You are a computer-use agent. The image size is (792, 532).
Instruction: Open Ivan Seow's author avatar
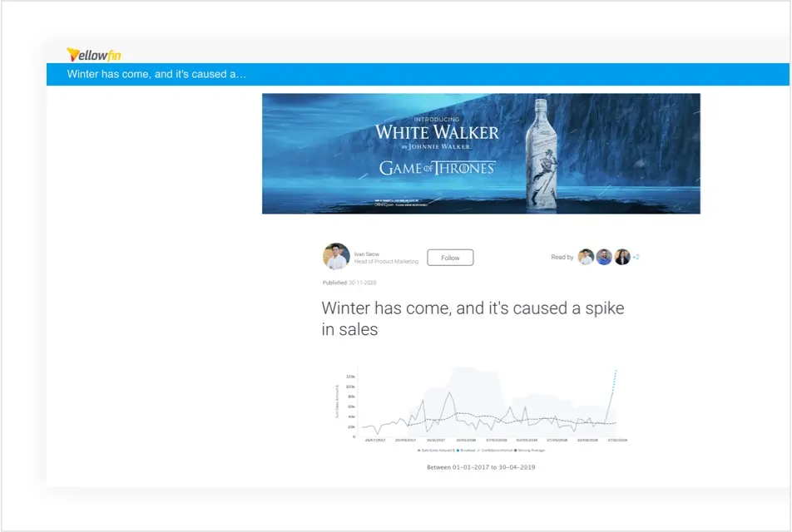point(336,256)
